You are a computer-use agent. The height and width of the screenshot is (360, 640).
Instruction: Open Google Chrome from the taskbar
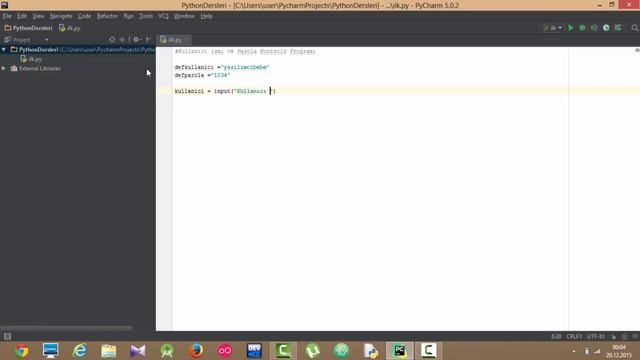[22, 351]
